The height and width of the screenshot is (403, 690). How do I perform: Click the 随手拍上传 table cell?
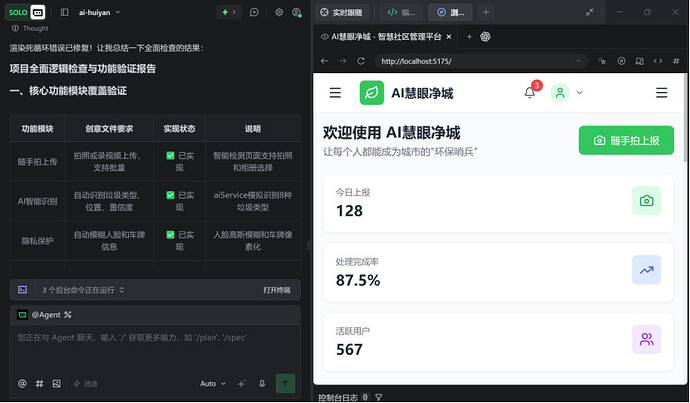tap(37, 162)
